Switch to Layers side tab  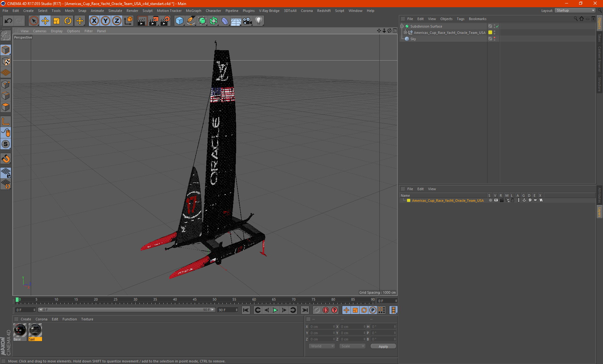click(x=600, y=212)
